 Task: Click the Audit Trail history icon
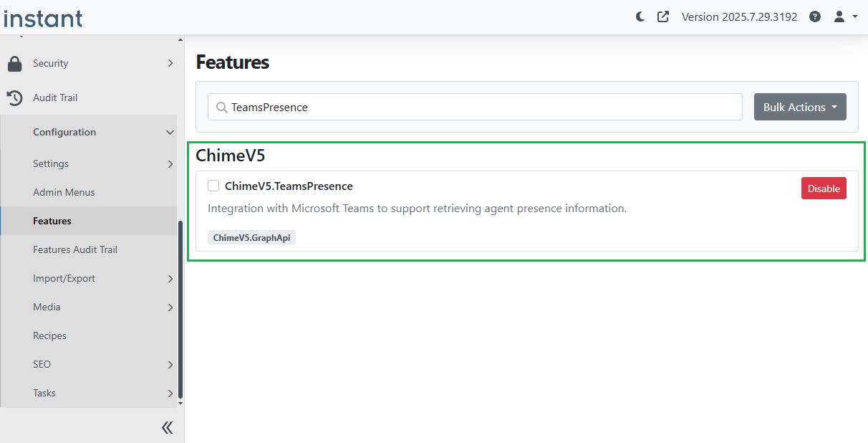point(14,97)
